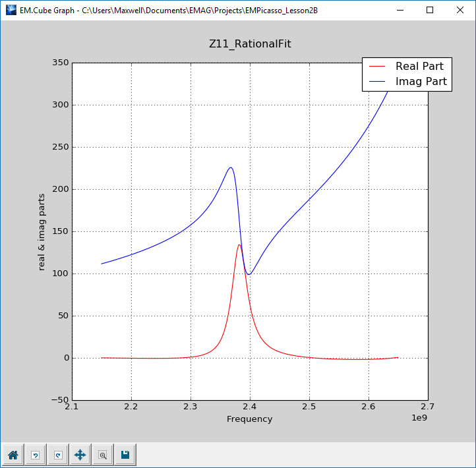Click the Z11_RationalFit plot title
476x468 pixels.
(250, 44)
